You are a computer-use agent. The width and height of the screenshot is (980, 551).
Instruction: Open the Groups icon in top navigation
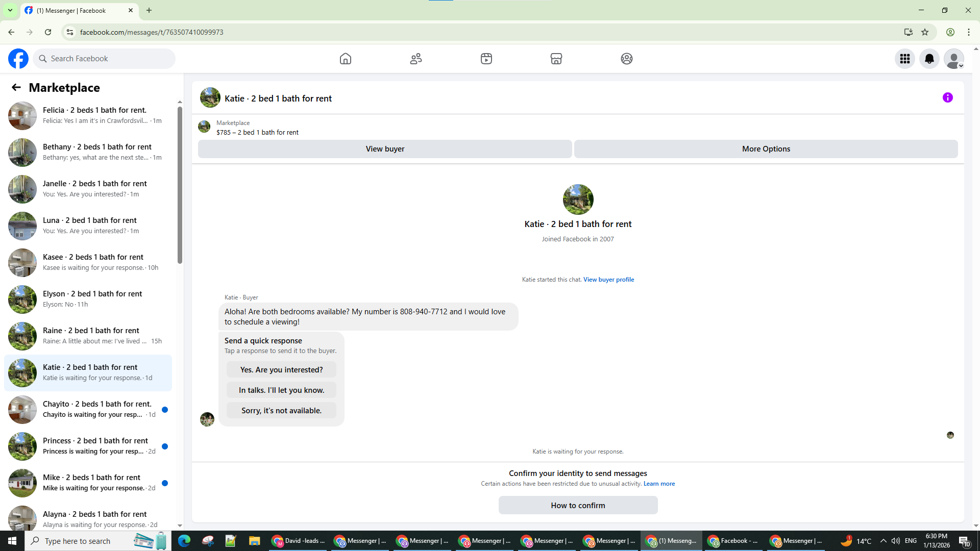tap(627, 59)
